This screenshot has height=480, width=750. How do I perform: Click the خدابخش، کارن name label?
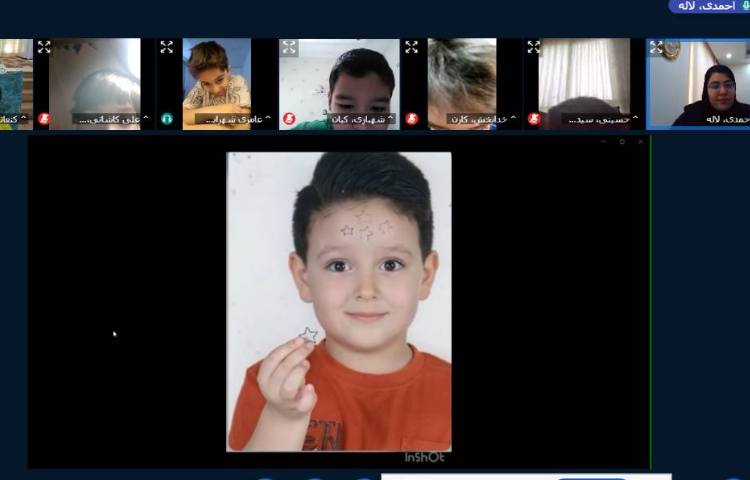[479, 119]
